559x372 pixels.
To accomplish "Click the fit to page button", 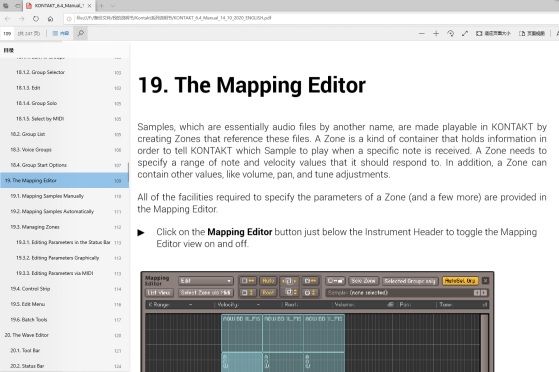I will (x=493, y=34).
